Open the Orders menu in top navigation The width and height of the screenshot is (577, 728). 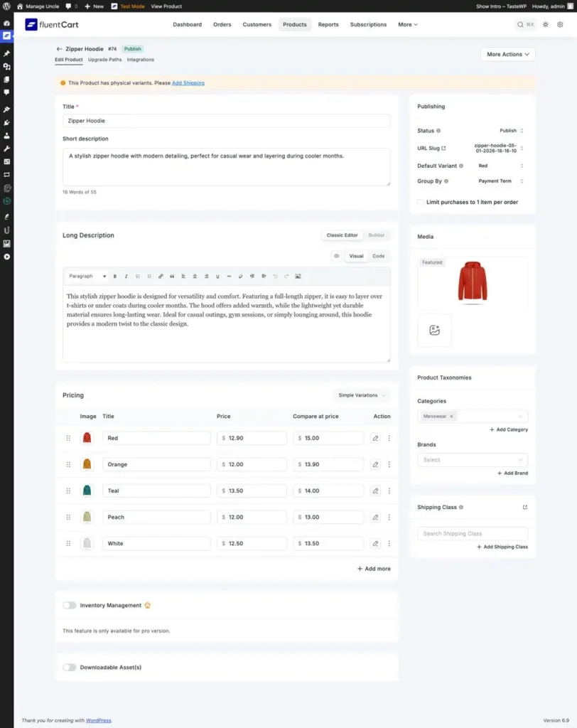(x=222, y=24)
